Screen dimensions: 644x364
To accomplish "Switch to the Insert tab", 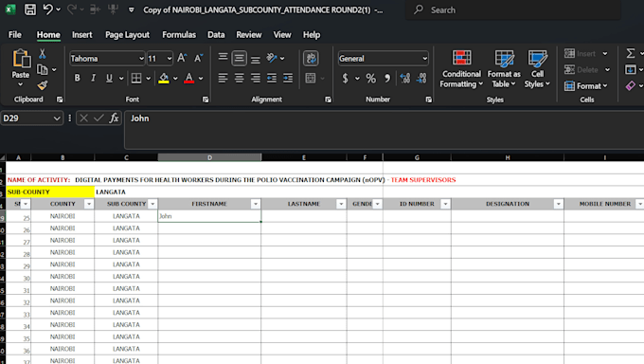I will coord(82,35).
